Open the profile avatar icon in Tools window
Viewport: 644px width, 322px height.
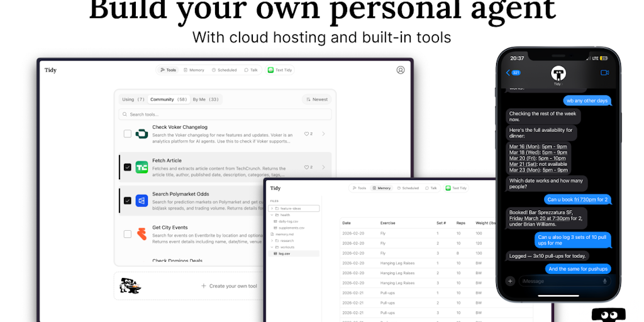401,70
